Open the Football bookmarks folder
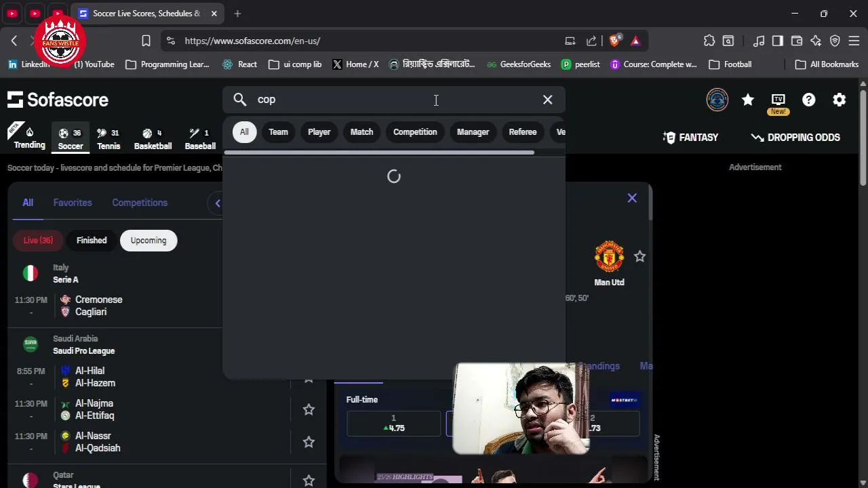Screen dimensions: 868x488 coord(730,64)
